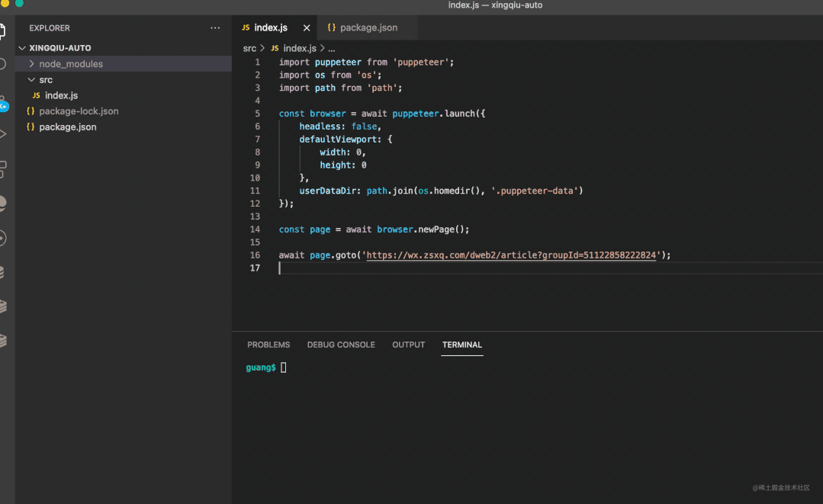The height and width of the screenshot is (504, 823).
Task: Select the TERMINAL panel tab
Action: pyautogui.click(x=462, y=345)
